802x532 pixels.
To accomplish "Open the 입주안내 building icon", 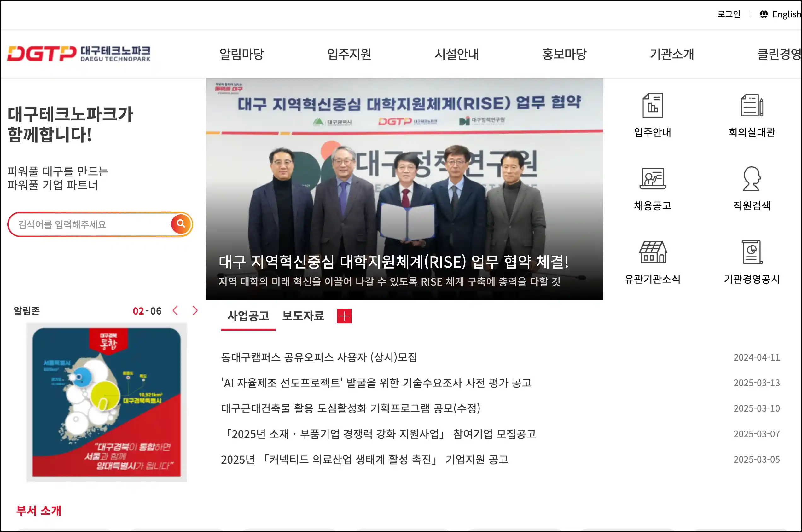I will tap(652, 106).
